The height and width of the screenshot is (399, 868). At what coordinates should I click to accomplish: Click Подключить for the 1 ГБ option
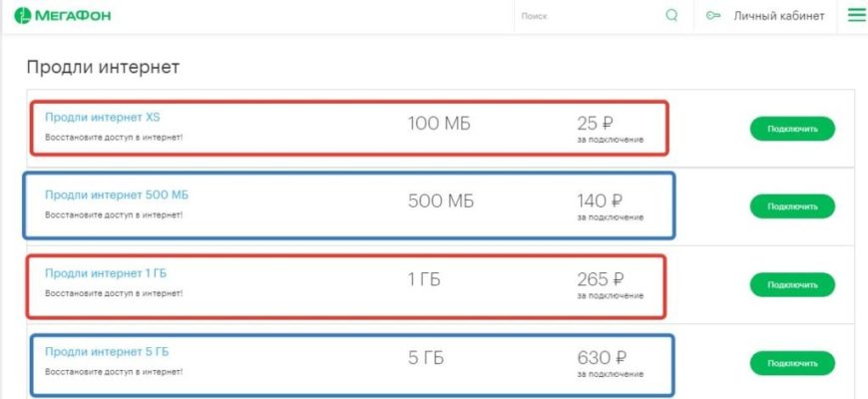coord(792,285)
